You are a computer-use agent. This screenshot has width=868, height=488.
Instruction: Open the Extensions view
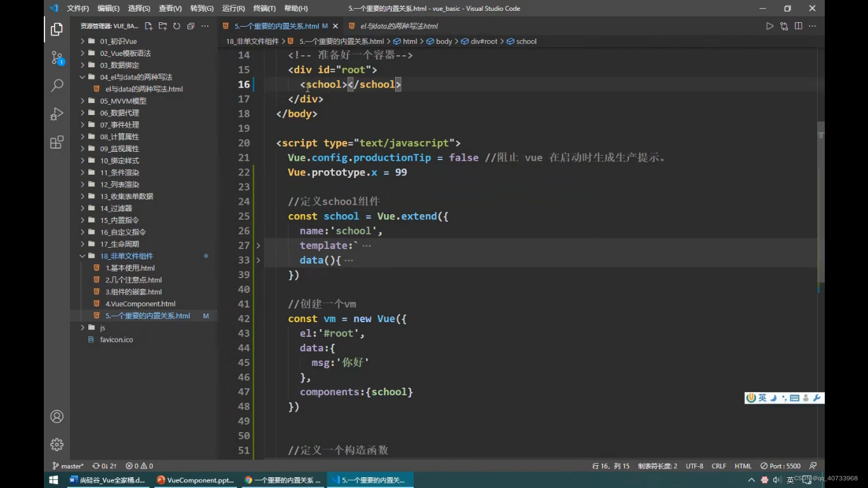pos(57,142)
